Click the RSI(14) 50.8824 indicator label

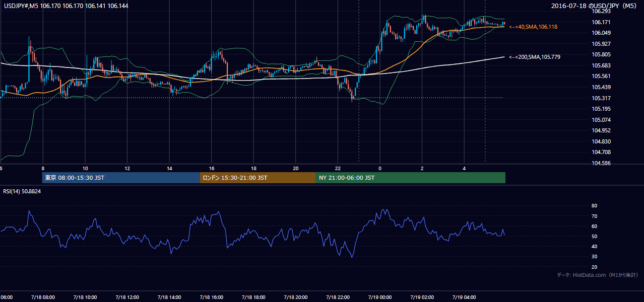[x=22, y=191]
